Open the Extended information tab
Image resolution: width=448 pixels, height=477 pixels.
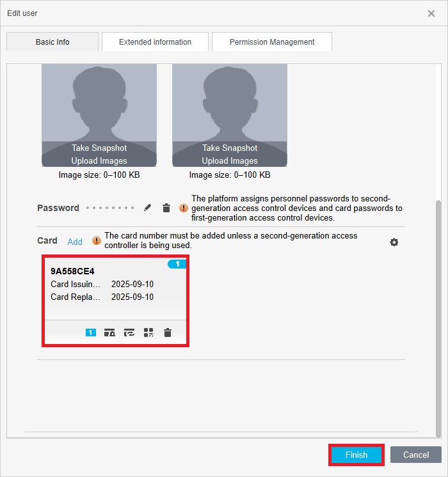point(155,42)
